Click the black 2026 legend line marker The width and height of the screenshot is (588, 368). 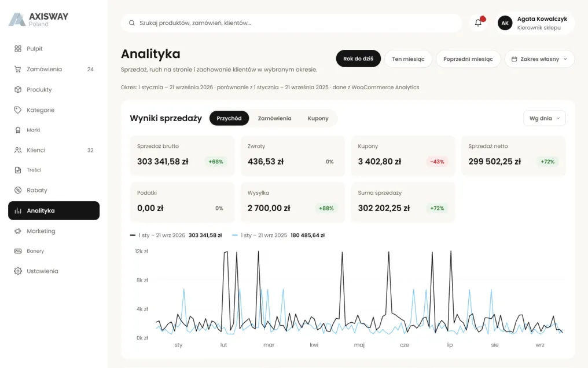(133, 235)
